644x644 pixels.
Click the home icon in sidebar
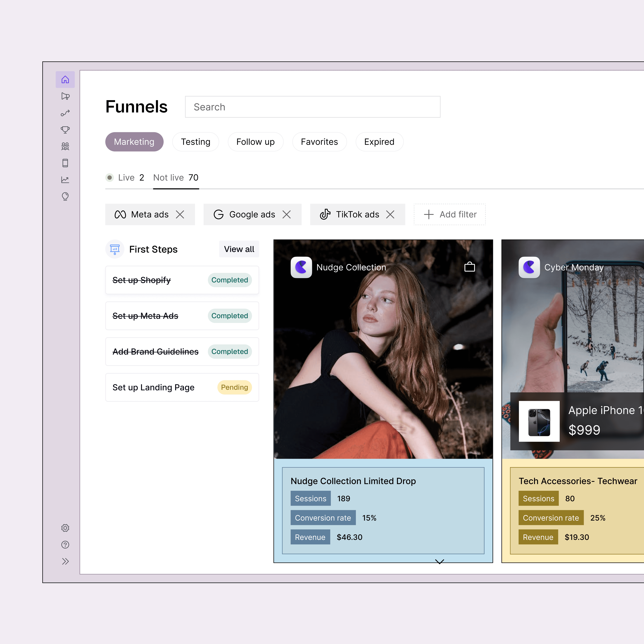click(65, 80)
